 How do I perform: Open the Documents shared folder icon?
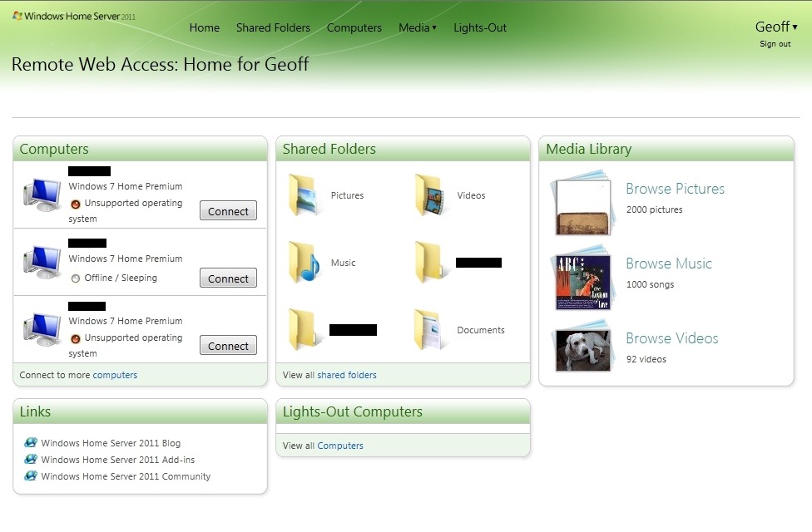tap(430, 330)
